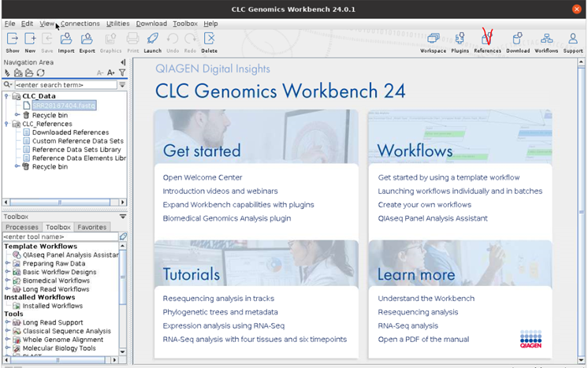
Task: Select Installed Workflows tree item
Action: (53, 306)
